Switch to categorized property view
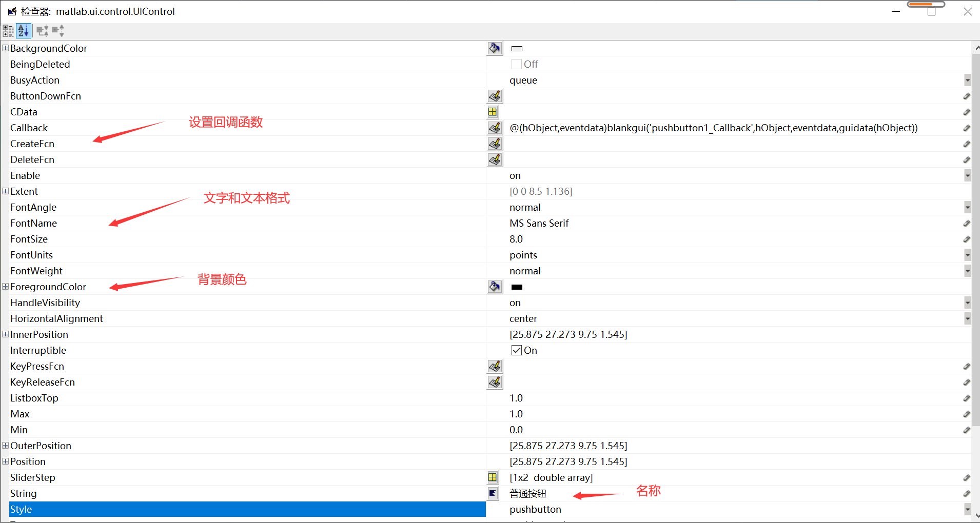Viewport: 980px width, 523px height. [x=8, y=31]
